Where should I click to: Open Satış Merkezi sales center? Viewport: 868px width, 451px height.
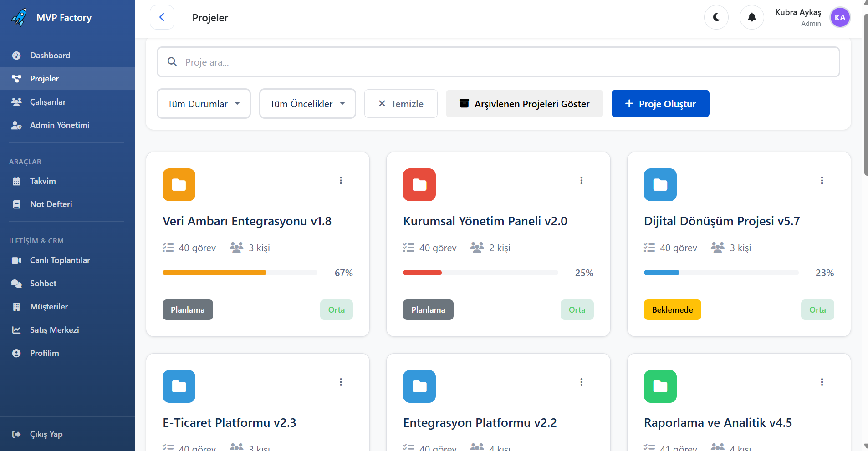[54, 329]
